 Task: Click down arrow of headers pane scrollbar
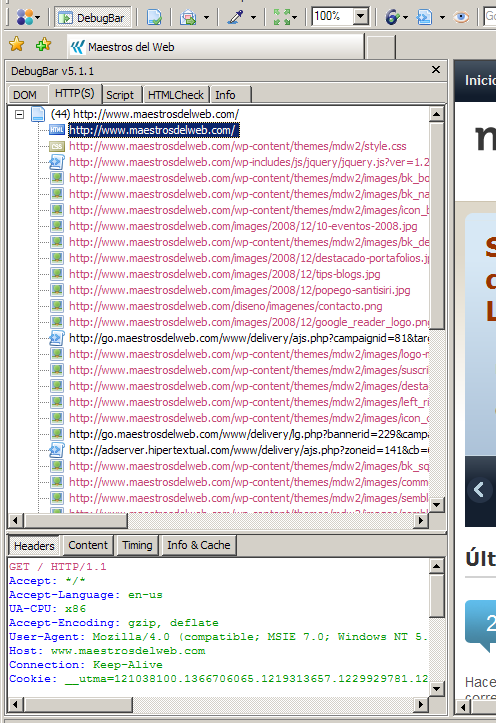click(437, 688)
